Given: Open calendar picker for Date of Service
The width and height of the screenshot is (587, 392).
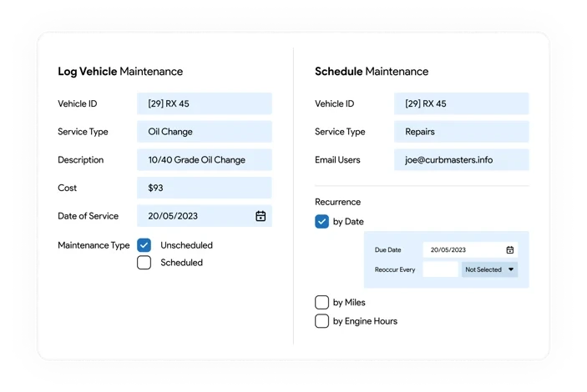Looking at the screenshot, I should [x=261, y=216].
